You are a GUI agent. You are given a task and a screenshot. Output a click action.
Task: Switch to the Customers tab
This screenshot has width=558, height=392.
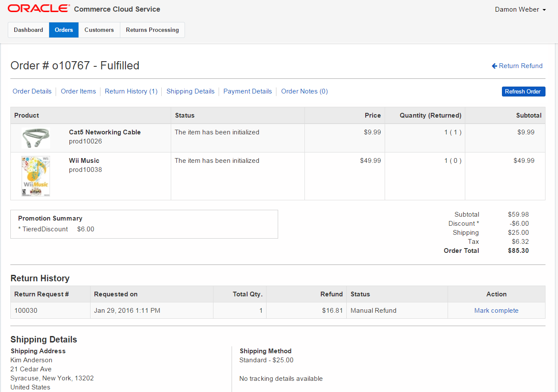pyautogui.click(x=99, y=30)
